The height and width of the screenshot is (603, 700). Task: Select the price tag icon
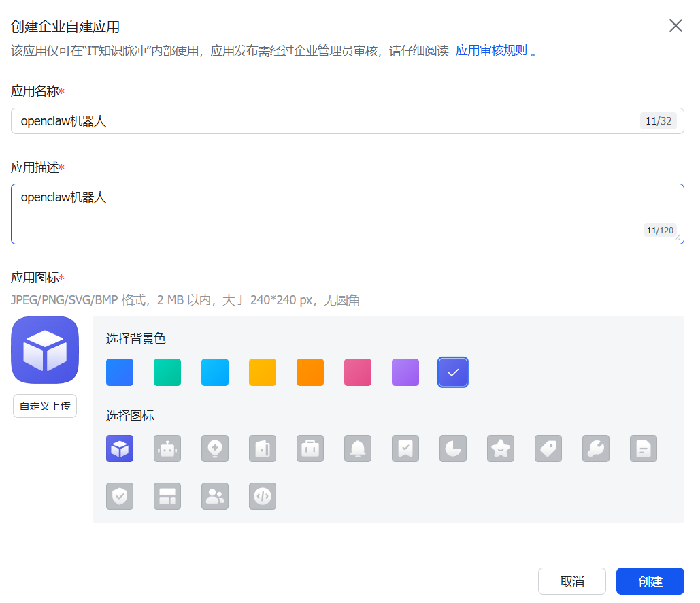click(x=548, y=449)
